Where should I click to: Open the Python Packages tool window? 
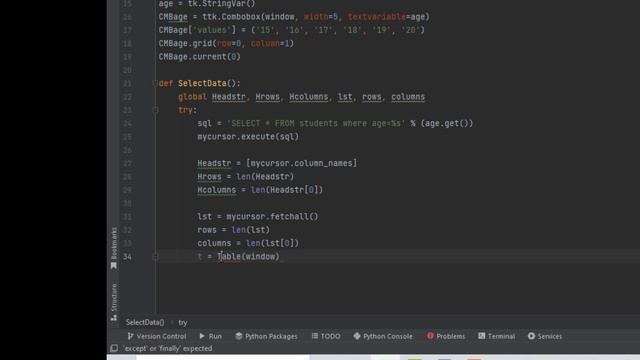(x=266, y=336)
